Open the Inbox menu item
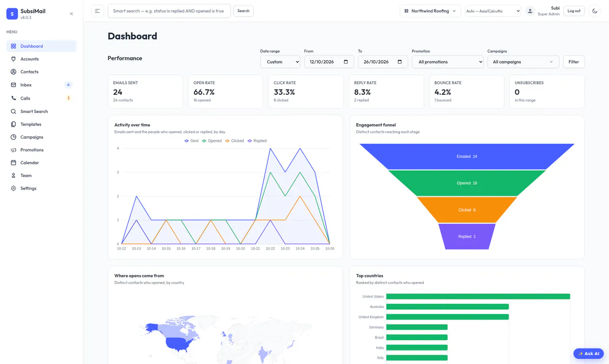The height and width of the screenshot is (364, 609). (x=42, y=85)
